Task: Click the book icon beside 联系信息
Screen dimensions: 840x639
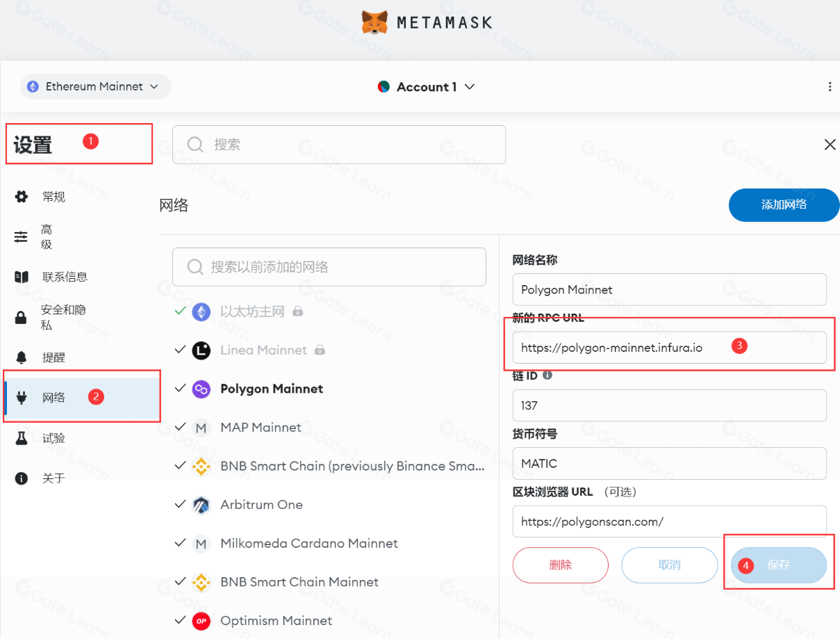Action: pyautogui.click(x=22, y=277)
